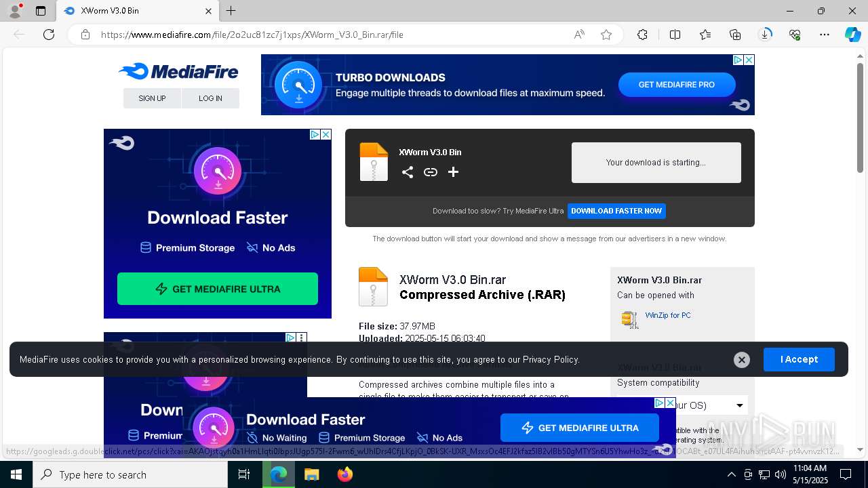This screenshot has width=868, height=488.
Task: Share the XWorm V3.0 Bin file
Action: tap(407, 172)
